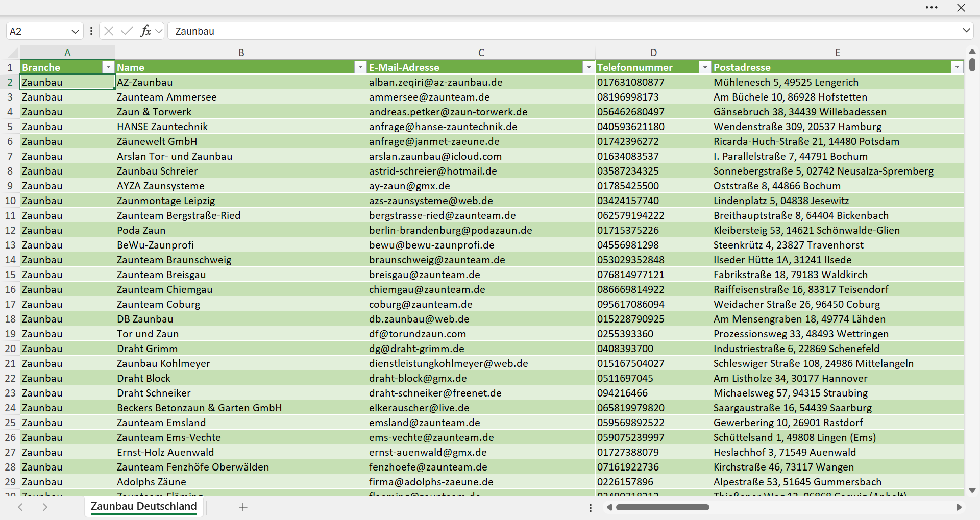Open the Insert Function fx button
The image size is (980, 520).
(145, 31)
